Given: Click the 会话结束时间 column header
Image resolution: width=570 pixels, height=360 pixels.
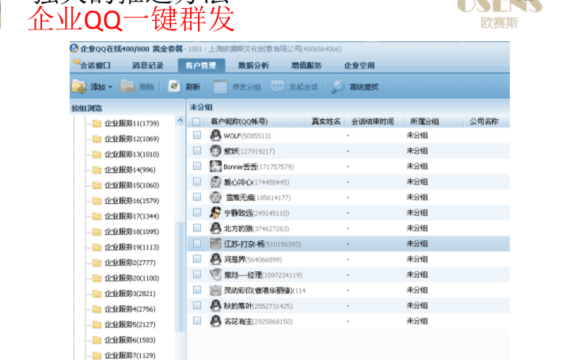Looking at the screenshot, I should pyautogui.click(x=373, y=121).
